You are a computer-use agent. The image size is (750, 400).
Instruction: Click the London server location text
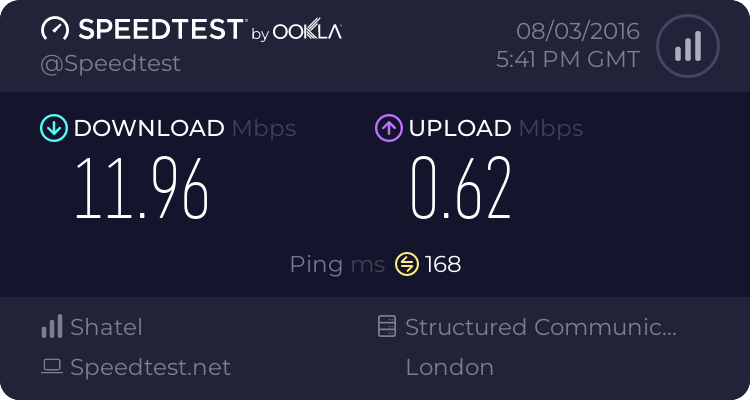click(449, 367)
